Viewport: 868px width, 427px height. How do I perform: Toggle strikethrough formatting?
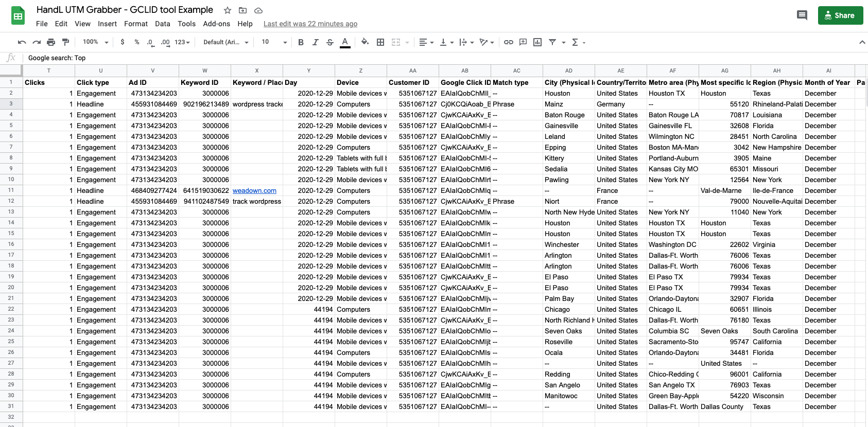click(x=330, y=42)
